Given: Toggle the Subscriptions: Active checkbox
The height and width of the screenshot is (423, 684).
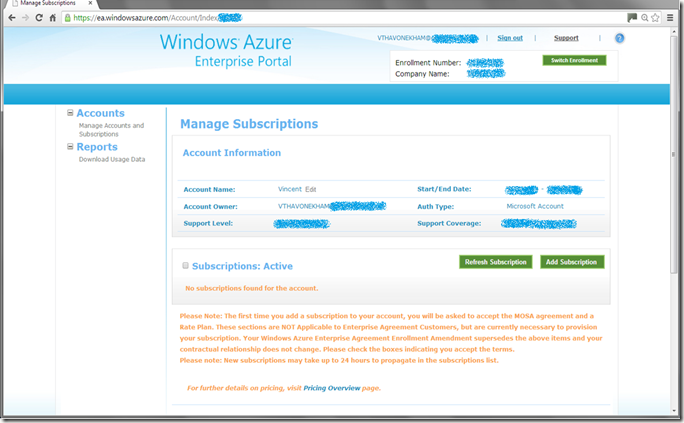Looking at the screenshot, I should coord(185,266).
